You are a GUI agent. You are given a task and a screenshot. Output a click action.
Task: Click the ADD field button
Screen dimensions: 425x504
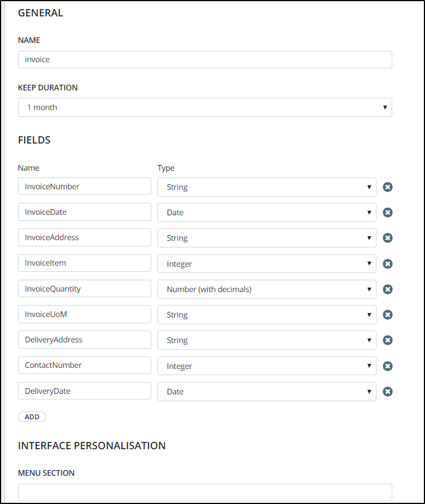coord(32,416)
